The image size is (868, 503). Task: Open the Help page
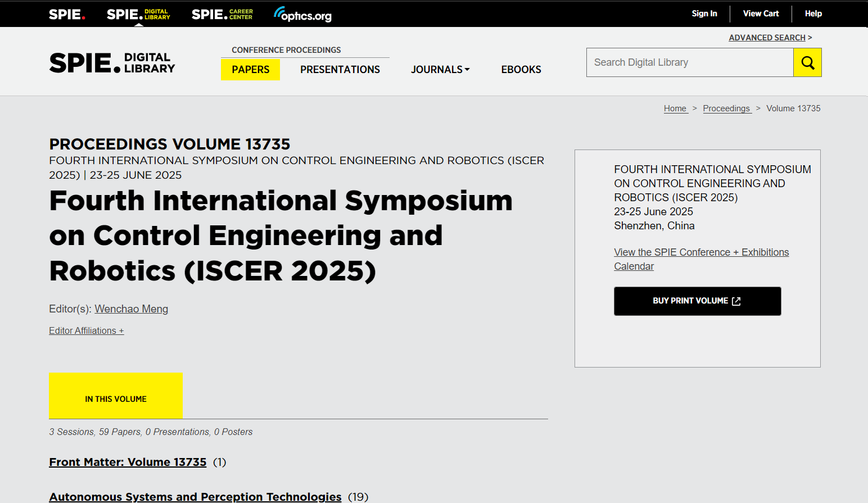pyautogui.click(x=813, y=13)
